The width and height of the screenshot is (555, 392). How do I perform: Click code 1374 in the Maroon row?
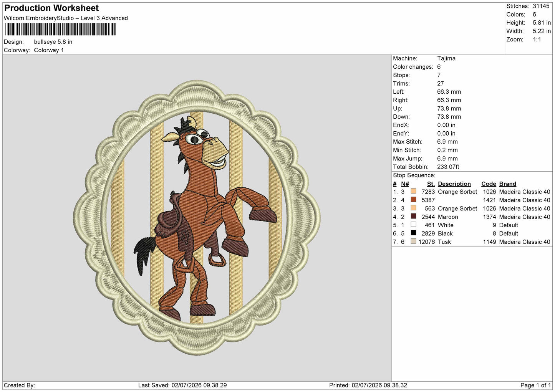click(489, 217)
